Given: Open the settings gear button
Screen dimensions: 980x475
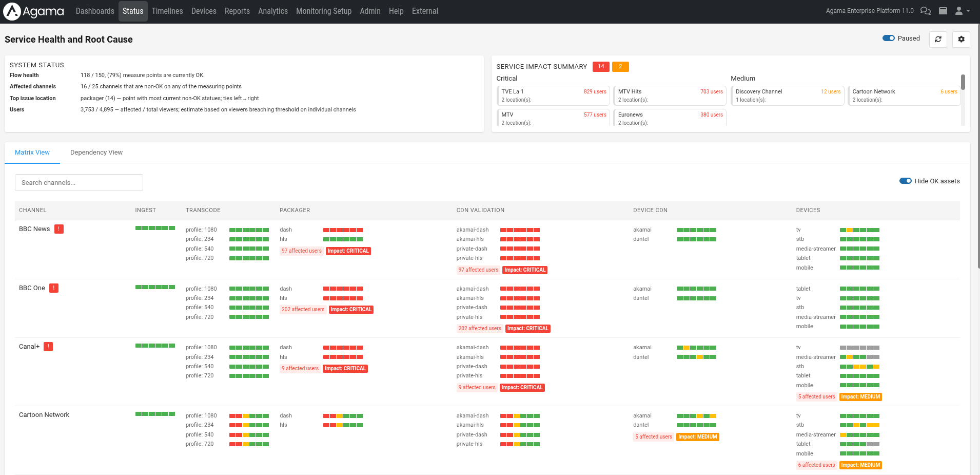Looking at the screenshot, I should pos(961,39).
